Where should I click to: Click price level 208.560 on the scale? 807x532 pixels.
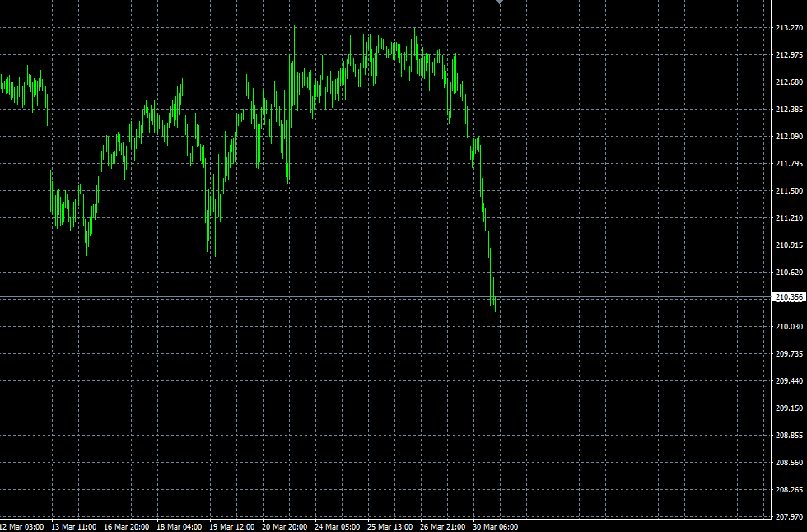789,463
